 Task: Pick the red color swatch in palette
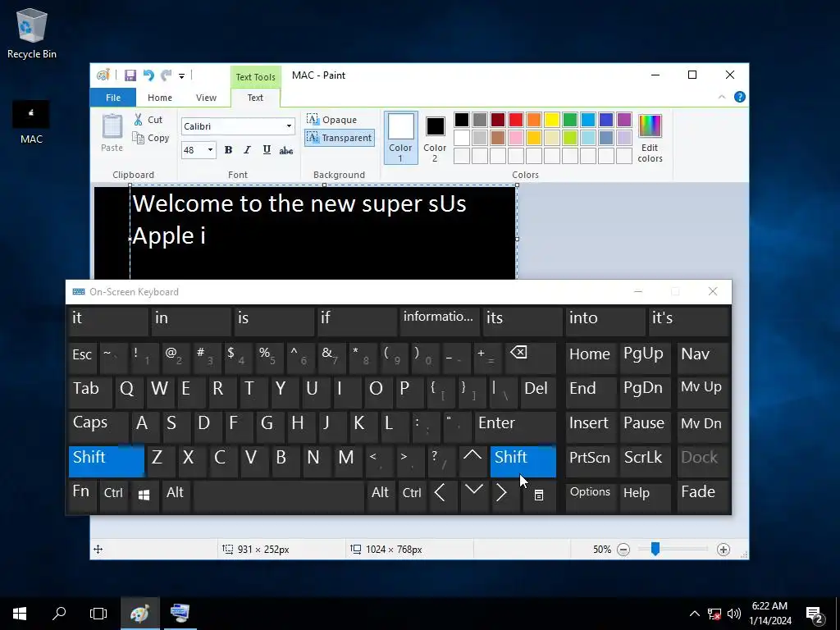[516, 120]
